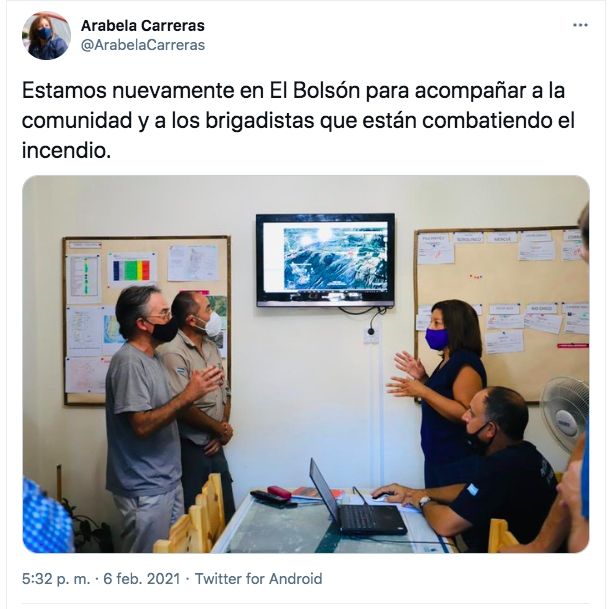Open the tweet's three-dot more options menu
The height and width of the screenshot is (609, 608).
(580, 25)
